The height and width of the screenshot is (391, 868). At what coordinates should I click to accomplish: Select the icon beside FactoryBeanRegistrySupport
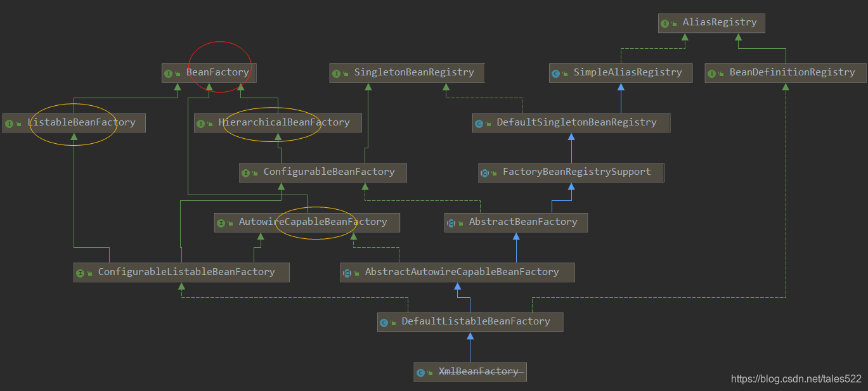click(x=484, y=172)
